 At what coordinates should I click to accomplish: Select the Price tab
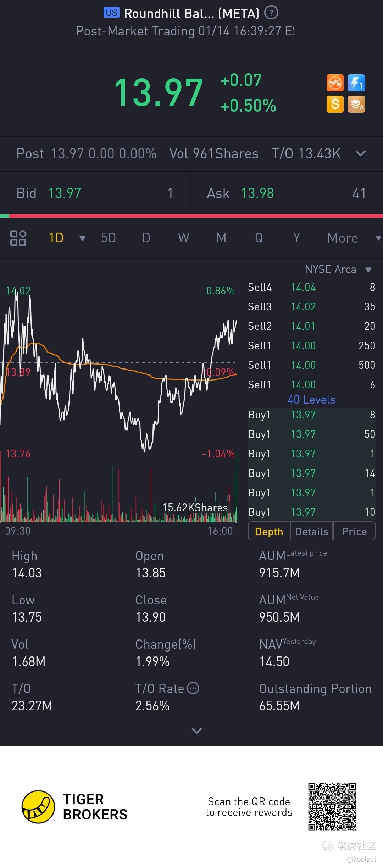click(x=354, y=531)
